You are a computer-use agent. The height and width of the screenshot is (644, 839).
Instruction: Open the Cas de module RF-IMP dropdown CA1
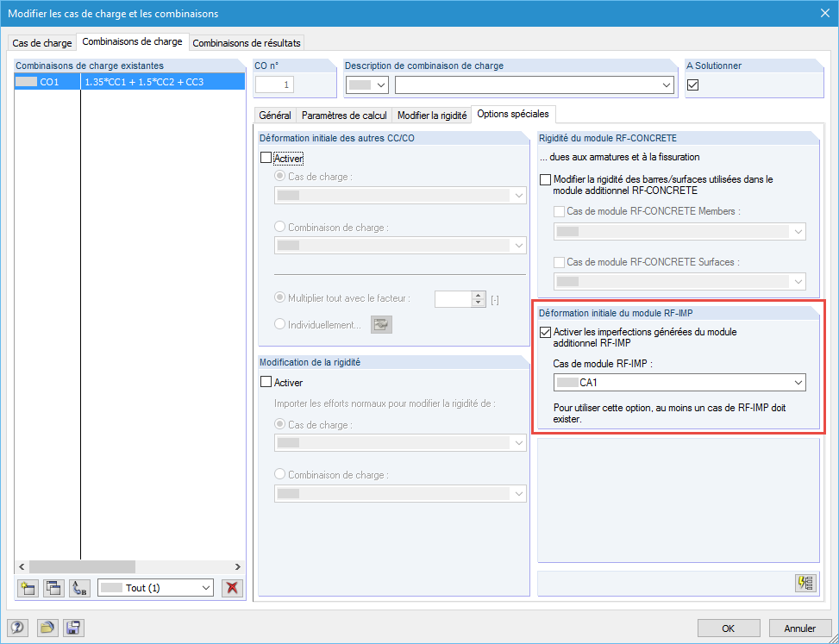coord(679,383)
